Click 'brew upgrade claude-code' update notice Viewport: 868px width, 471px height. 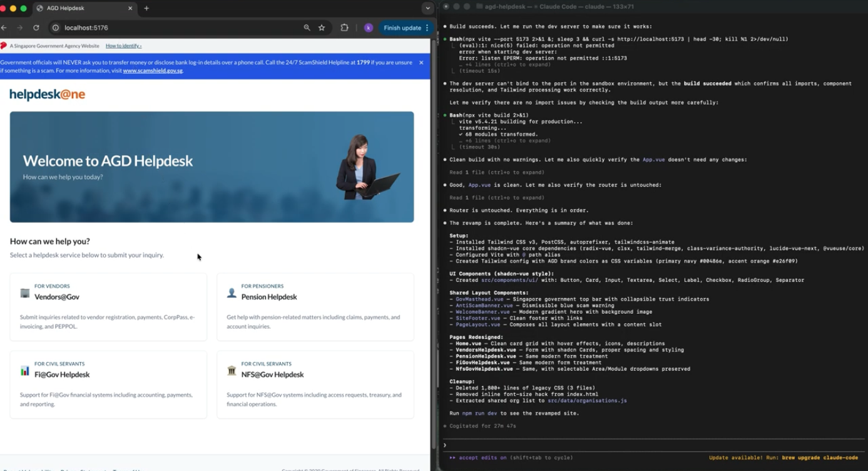820,458
